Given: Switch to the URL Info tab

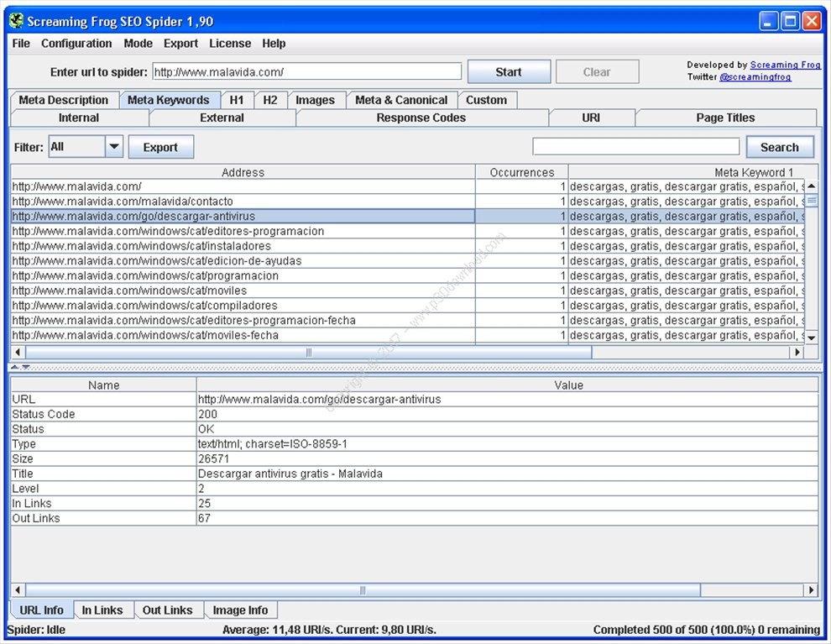Looking at the screenshot, I should coord(41,610).
